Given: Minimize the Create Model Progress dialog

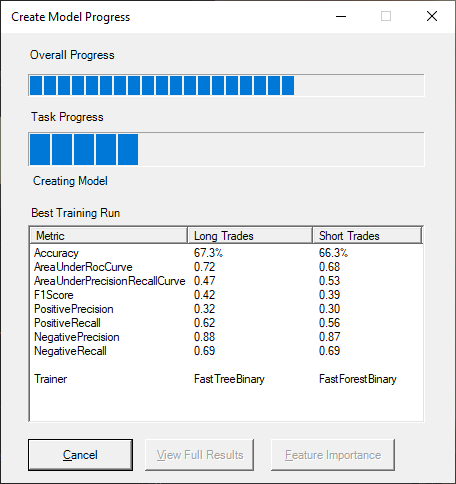Looking at the screenshot, I should [x=341, y=16].
